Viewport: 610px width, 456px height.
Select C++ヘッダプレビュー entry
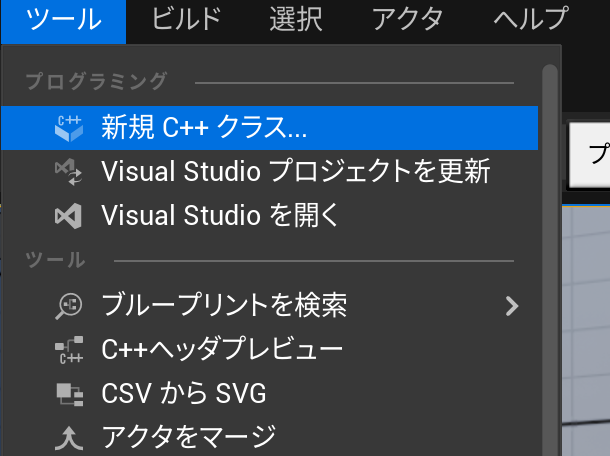click(270, 350)
